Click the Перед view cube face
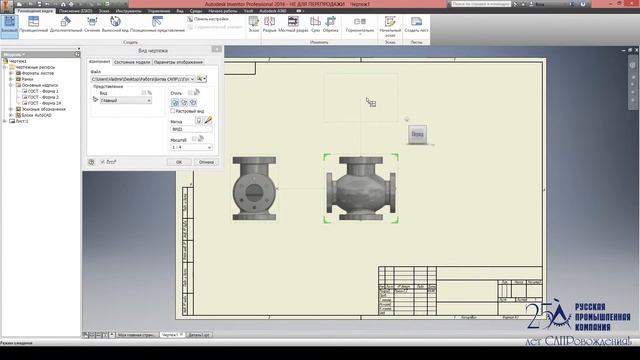This screenshot has width=640, height=360. 417,134
